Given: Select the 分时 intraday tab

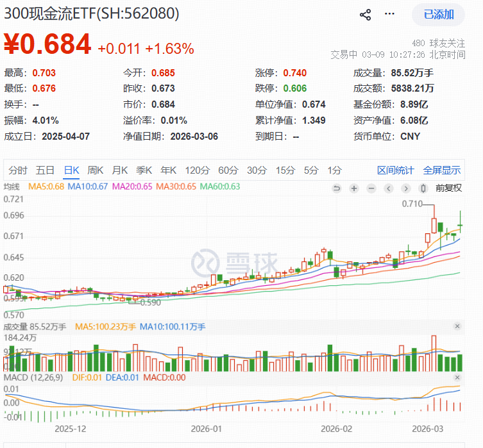Looking at the screenshot, I should [18, 170].
